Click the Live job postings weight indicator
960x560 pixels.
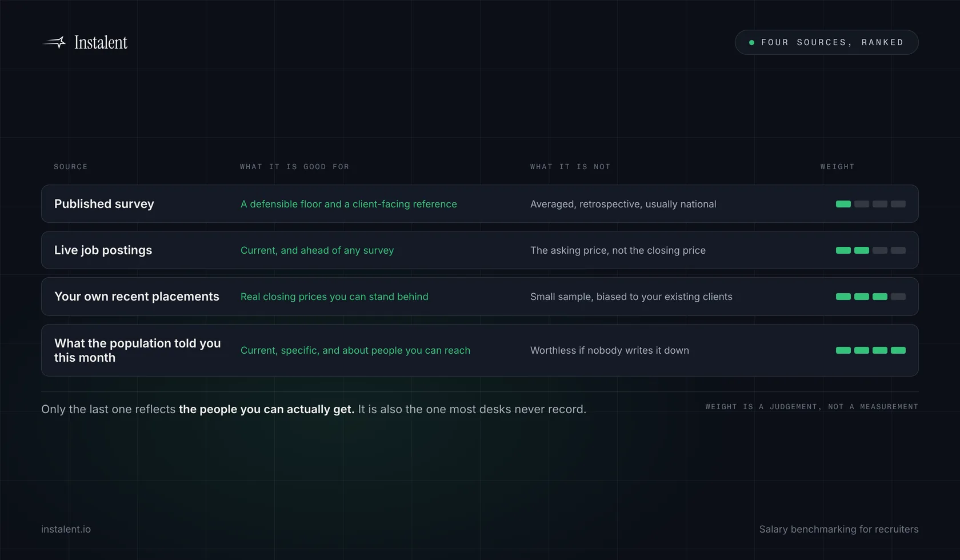(x=870, y=250)
